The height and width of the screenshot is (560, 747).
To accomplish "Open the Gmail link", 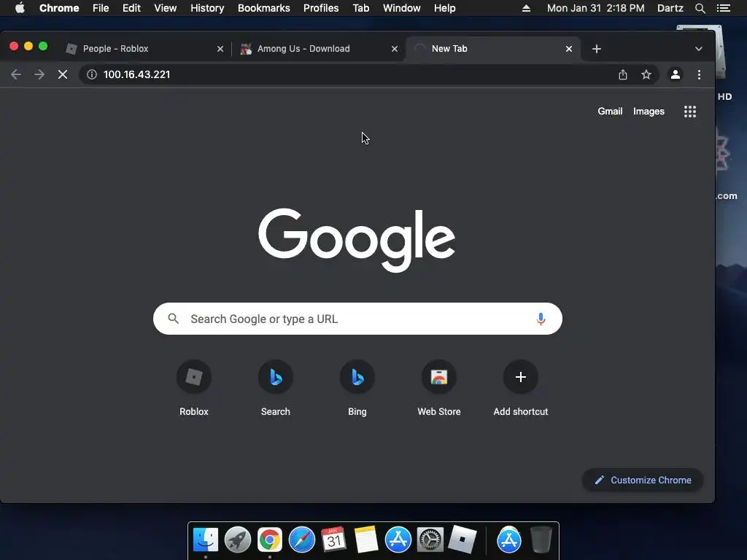I will pos(611,112).
